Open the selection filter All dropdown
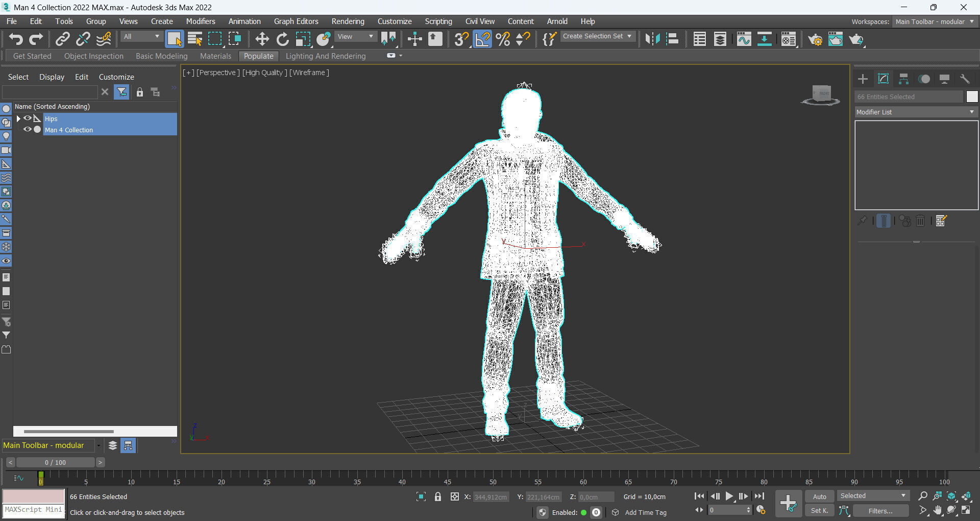Screen dimensions: 980x521 (x=141, y=37)
